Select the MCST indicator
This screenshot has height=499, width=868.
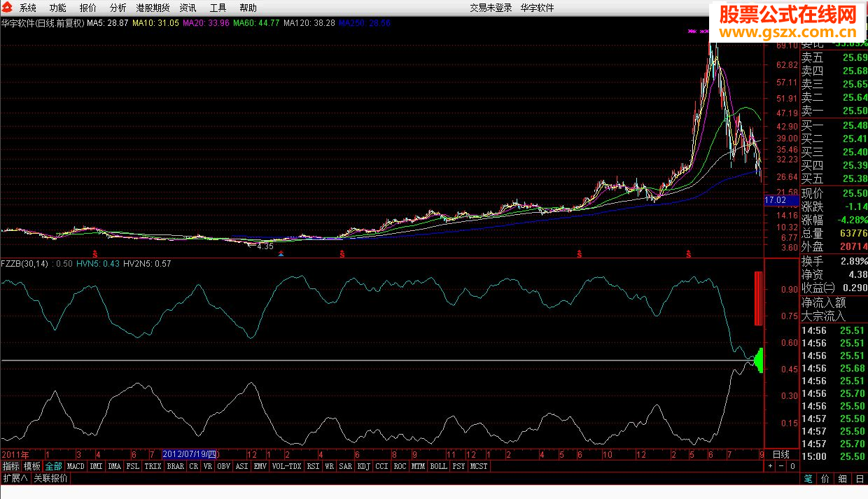479,466
